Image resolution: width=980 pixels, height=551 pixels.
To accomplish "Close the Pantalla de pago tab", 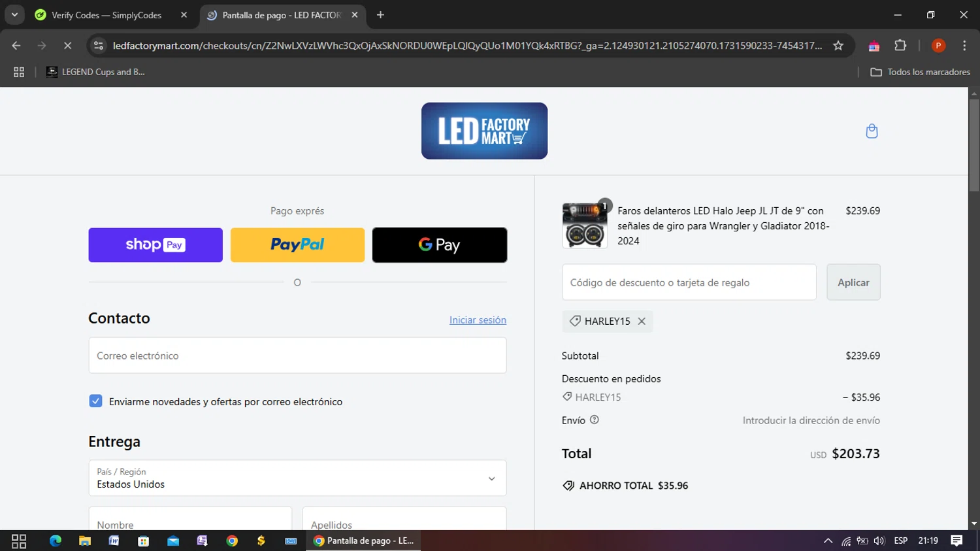I will click(x=354, y=14).
